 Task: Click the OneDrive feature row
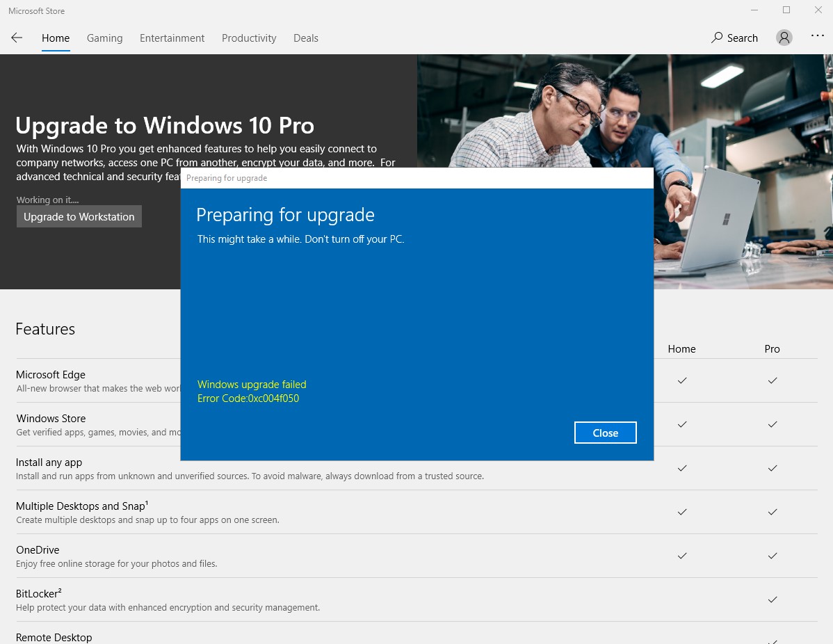coord(416,556)
